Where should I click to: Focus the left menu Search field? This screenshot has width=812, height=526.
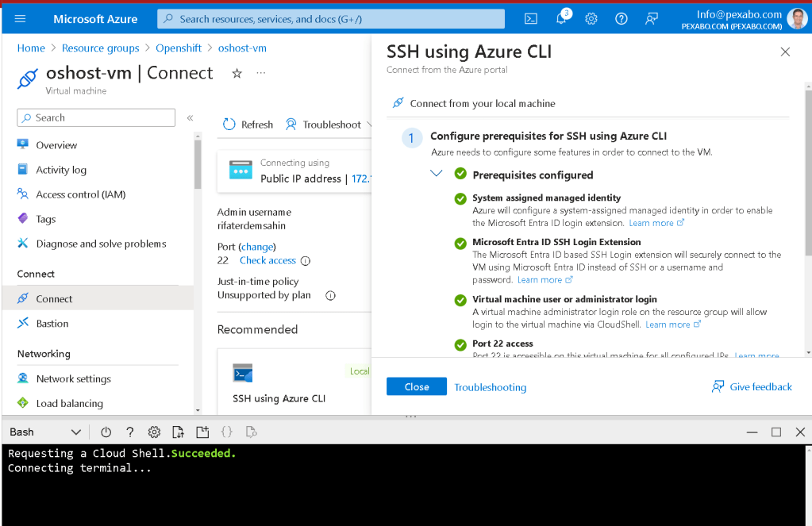(x=96, y=117)
